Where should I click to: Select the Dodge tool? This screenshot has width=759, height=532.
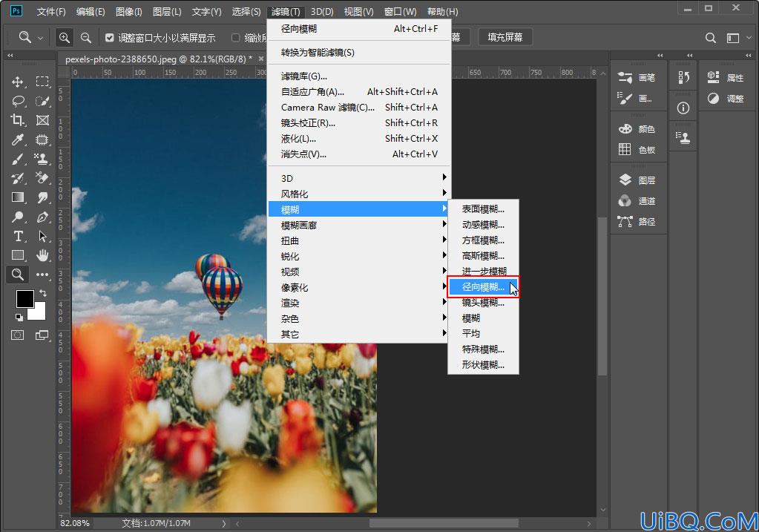[x=18, y=217]
